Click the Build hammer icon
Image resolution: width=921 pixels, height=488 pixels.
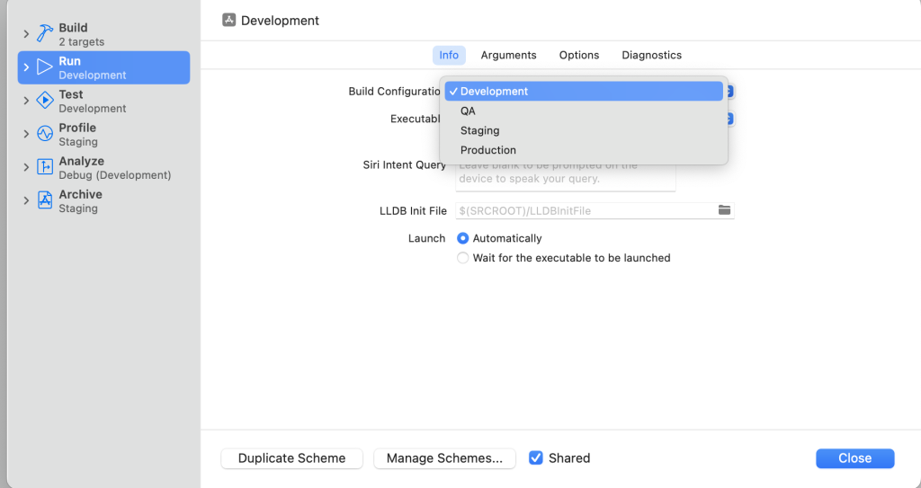pyautogui.click(x=45, y=34)
